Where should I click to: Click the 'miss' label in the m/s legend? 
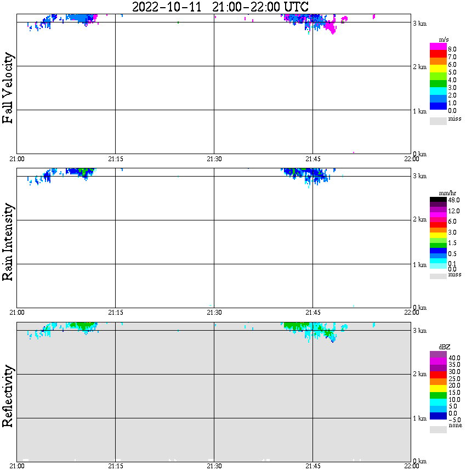[x=454, y=118]
